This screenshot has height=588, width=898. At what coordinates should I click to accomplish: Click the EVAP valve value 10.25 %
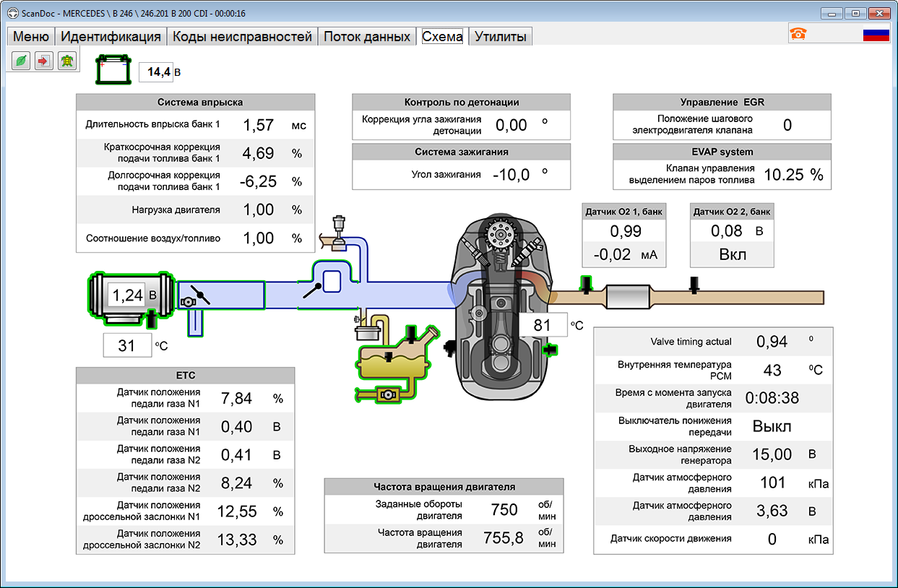[794, 174]
